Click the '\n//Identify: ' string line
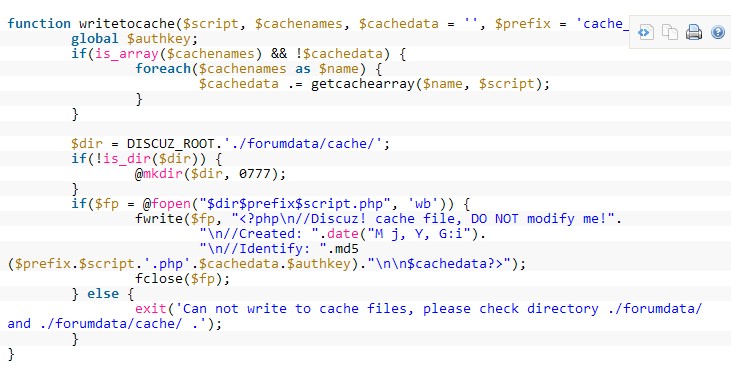 [279, 249]
